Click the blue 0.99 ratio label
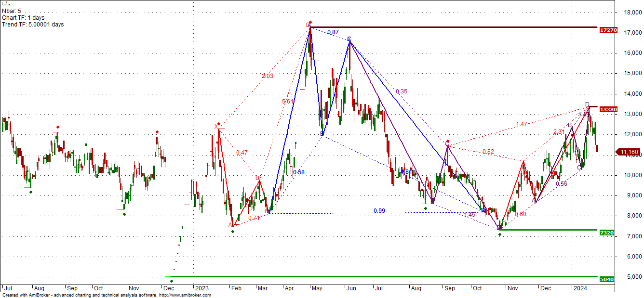The width and height of the screenshot is (644, 298). tap(379, 211)
